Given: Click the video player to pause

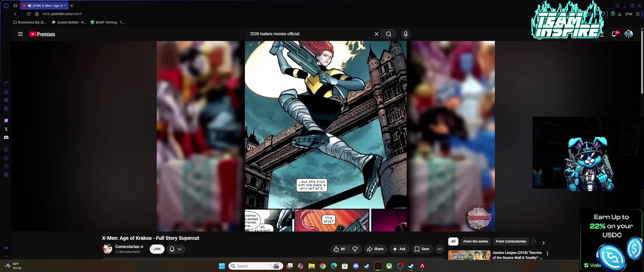Looking at the screenshot, I should tap(326, 136).
